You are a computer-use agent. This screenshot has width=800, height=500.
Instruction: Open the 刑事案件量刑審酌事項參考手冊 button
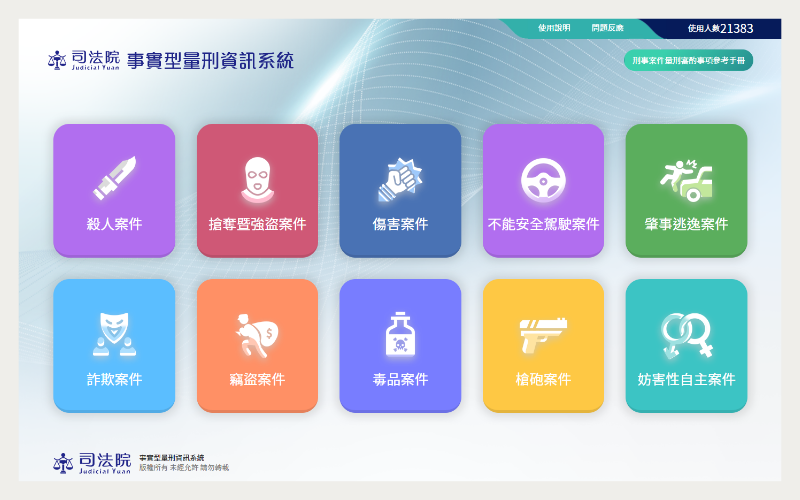(x=688, y=61)
